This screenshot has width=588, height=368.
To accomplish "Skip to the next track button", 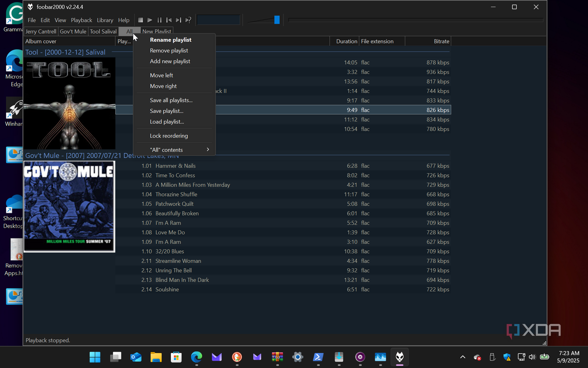I will [x=179, y=20].
